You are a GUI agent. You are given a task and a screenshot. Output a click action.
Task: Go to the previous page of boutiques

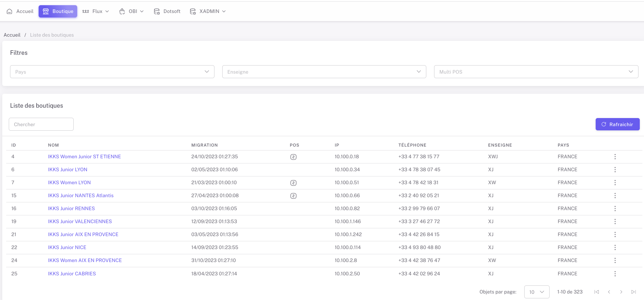coord(609,292)
